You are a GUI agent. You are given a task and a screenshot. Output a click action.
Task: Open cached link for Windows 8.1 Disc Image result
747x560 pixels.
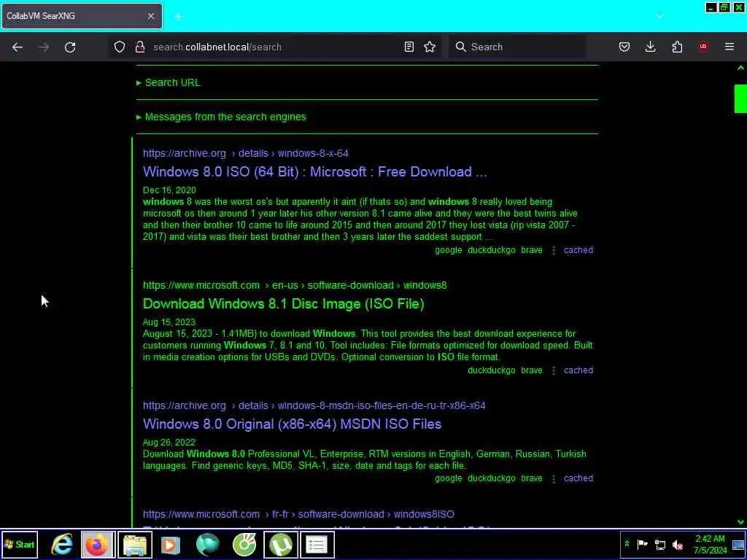coord(578,370)
